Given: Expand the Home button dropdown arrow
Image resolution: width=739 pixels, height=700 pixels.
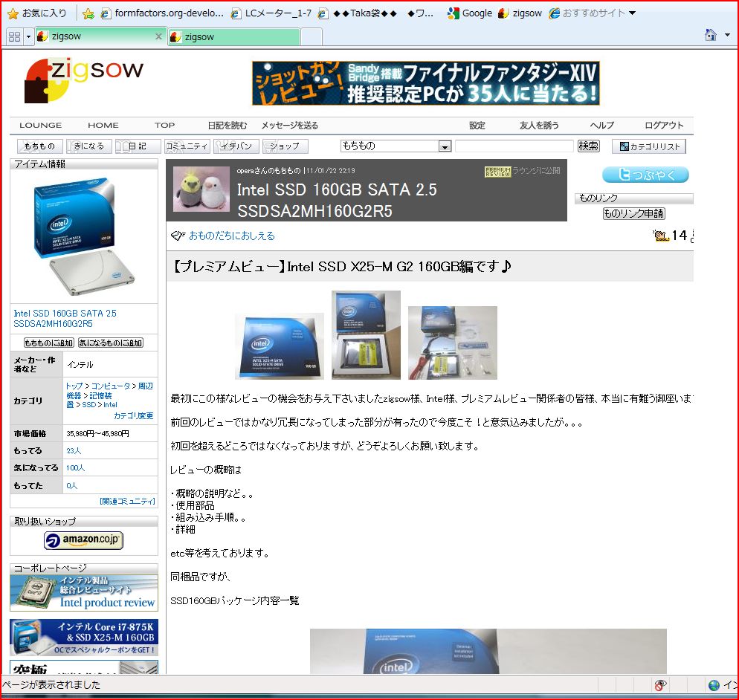Looking at the screenshot, I should point(727,35).
